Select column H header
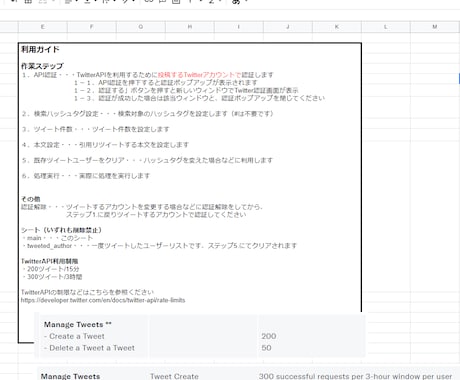This screenshot has height=380, width=460. [190, 27]
